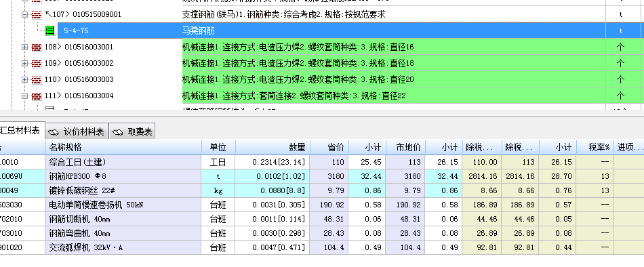This screenshot has height=267, width=644.
Task: Select code 010516003003
Action: (89, 79)
